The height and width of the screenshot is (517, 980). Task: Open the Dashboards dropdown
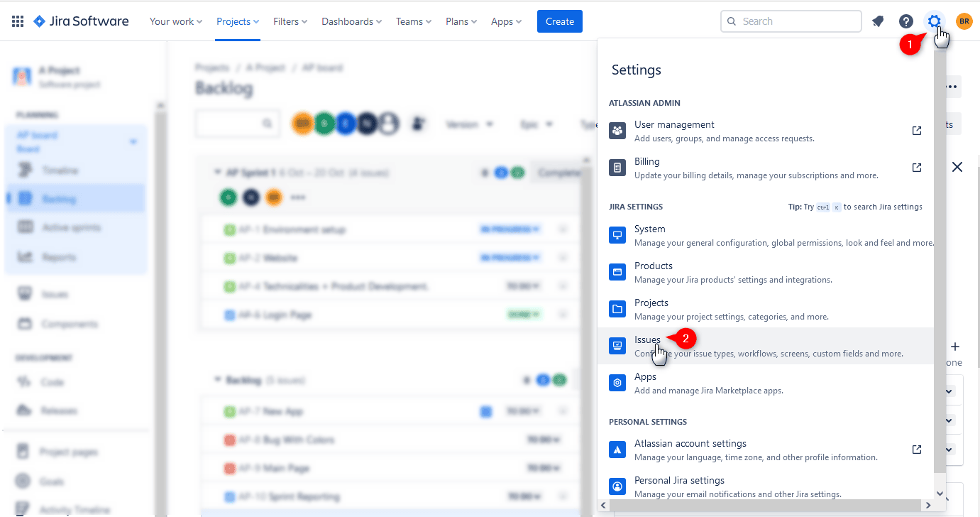351,21
